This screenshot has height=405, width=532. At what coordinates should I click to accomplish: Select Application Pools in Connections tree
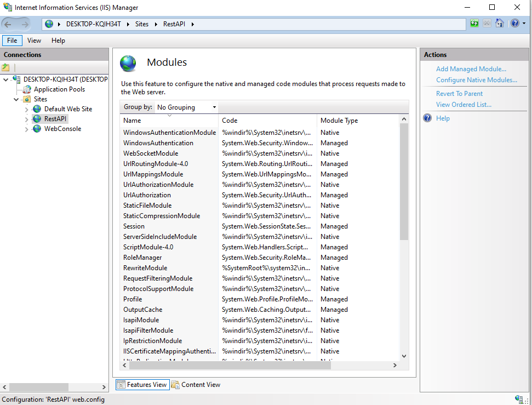pos(59,89)
